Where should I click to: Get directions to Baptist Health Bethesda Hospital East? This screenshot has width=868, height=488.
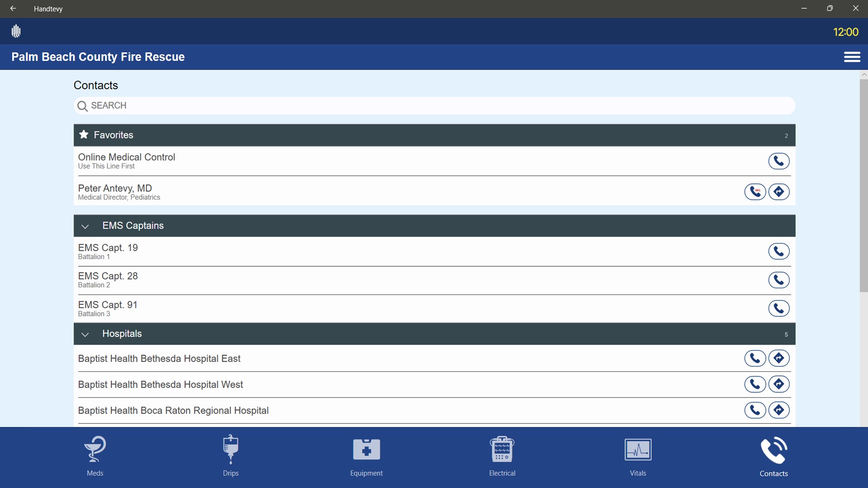(779, 358)
